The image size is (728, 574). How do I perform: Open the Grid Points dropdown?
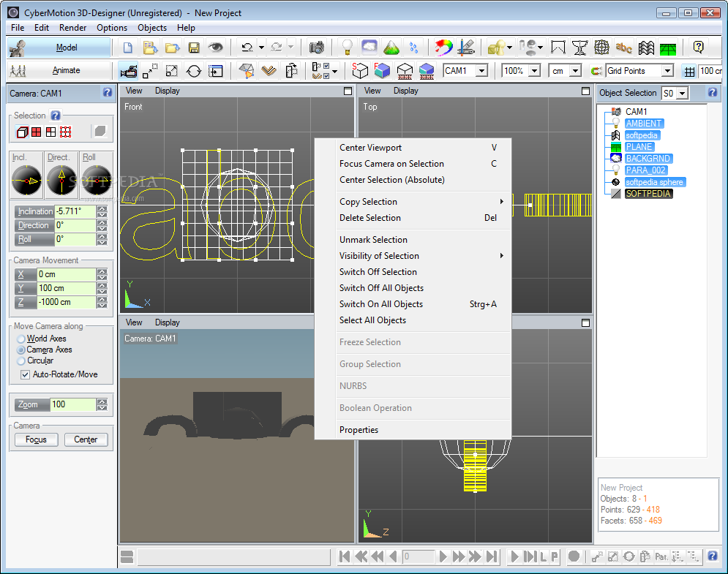click(667, 70)
